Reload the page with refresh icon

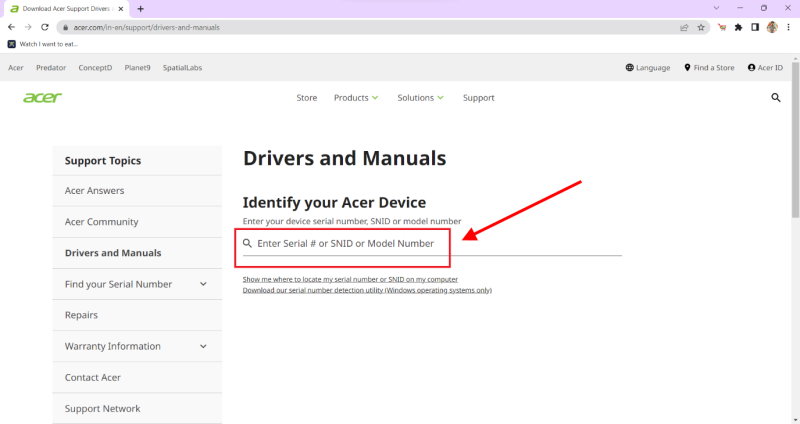(x=45, y=27)
